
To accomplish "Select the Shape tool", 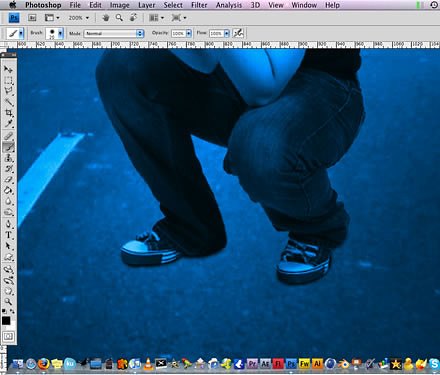I will 8,257.
